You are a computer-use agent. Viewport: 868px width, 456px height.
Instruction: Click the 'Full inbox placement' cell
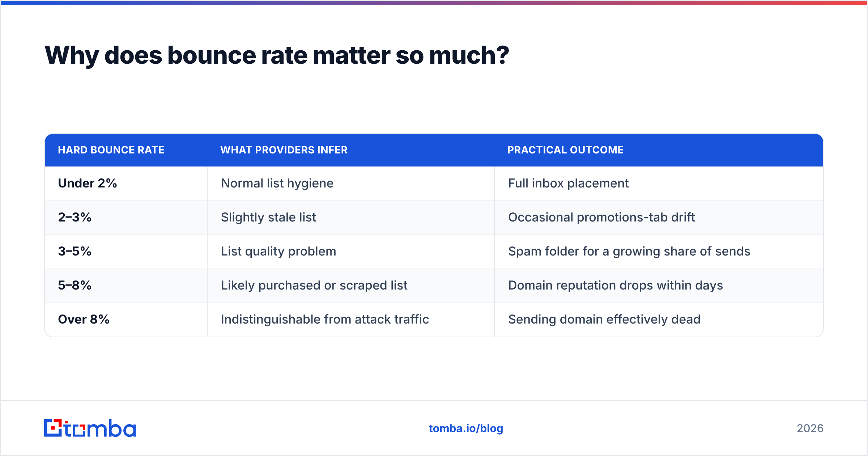pos(659,183)
